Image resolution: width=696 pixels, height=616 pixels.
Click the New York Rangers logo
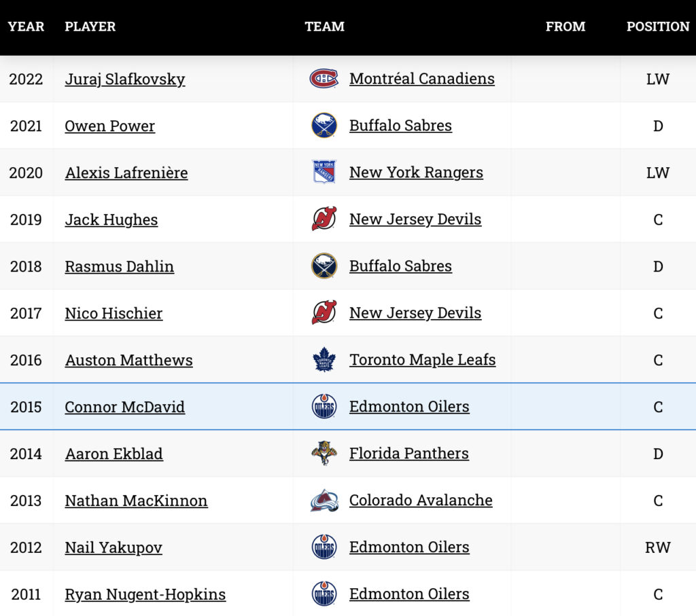click(324, 173)
